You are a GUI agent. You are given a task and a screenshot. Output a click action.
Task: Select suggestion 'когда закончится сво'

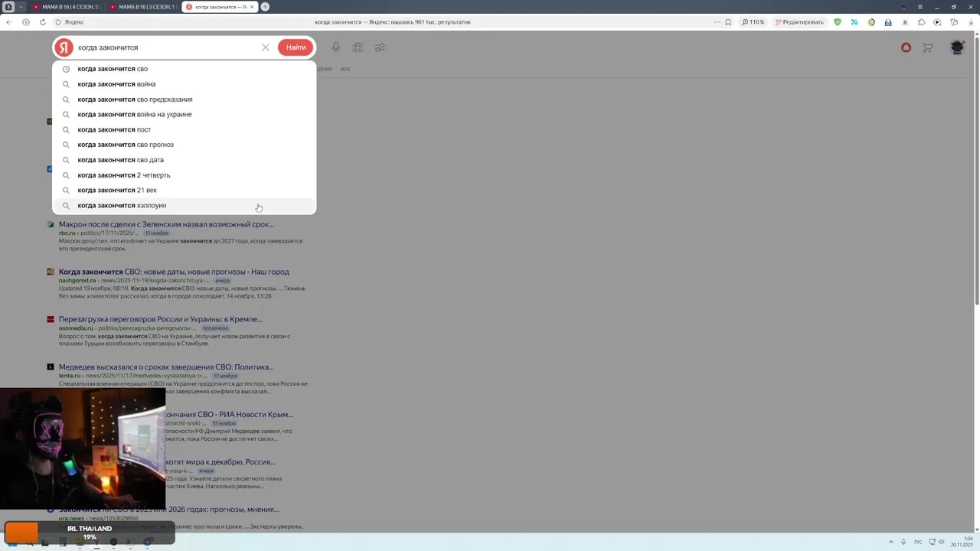coord(184,69)
